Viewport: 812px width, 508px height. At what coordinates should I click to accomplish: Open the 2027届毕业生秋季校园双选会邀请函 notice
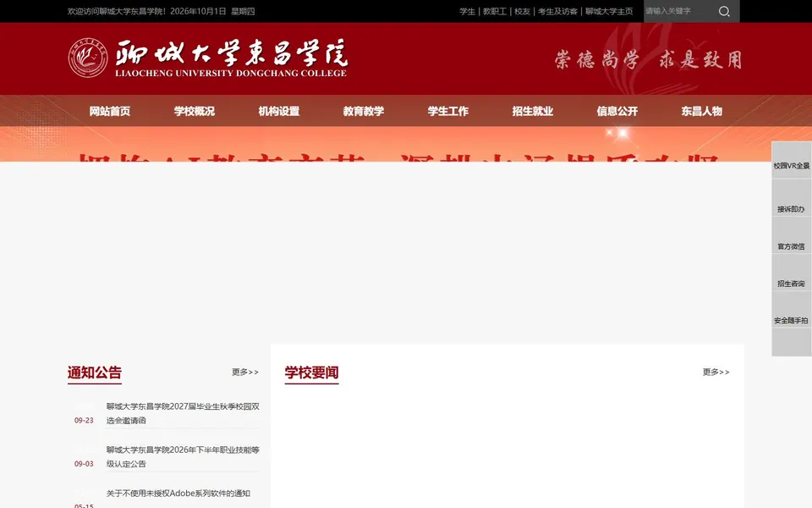click(183, 413)
